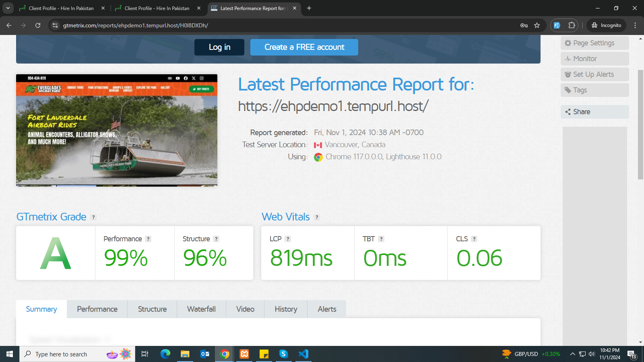The height and width of the screenshot is (362, 644).
Task: Bookmark this page with the star icon
Action: click(x=537, y=25)
